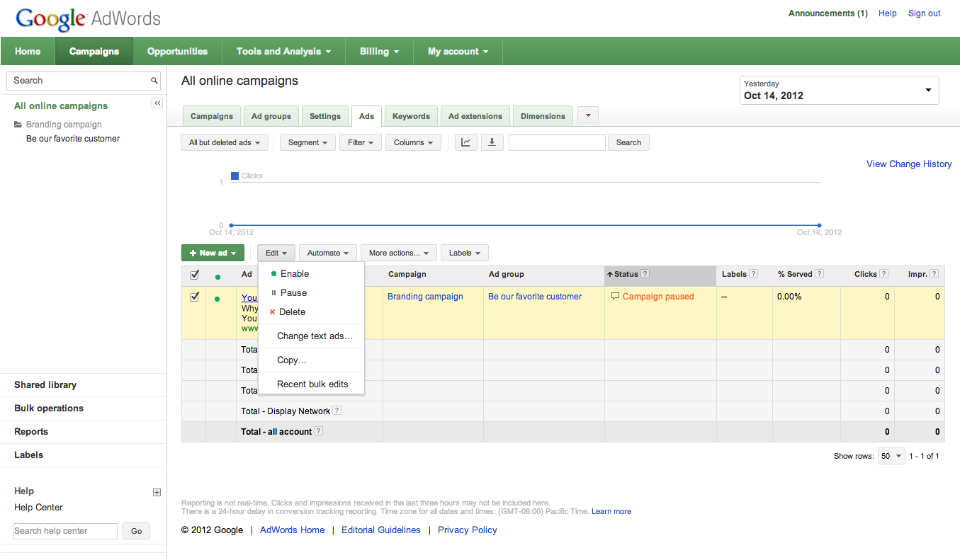Click the question mark beside % Served
Viewport: 960px width, 560px height.
tap(819, 274)
